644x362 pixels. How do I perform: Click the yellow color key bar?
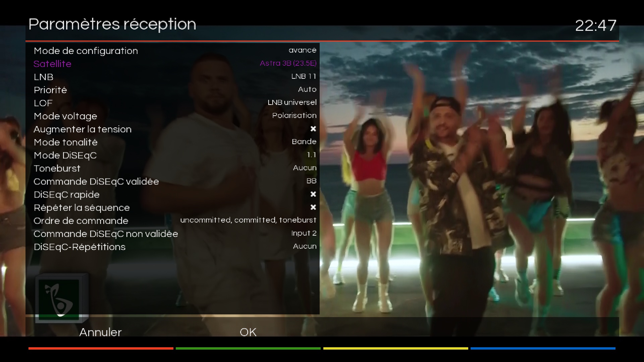point(395,349)
